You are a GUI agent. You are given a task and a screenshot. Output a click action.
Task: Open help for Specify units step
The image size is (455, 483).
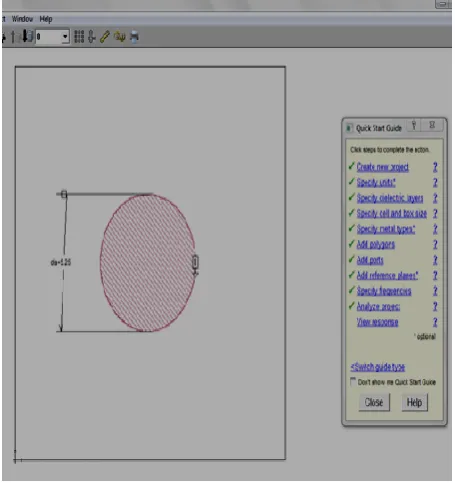(x=435, y=182)
